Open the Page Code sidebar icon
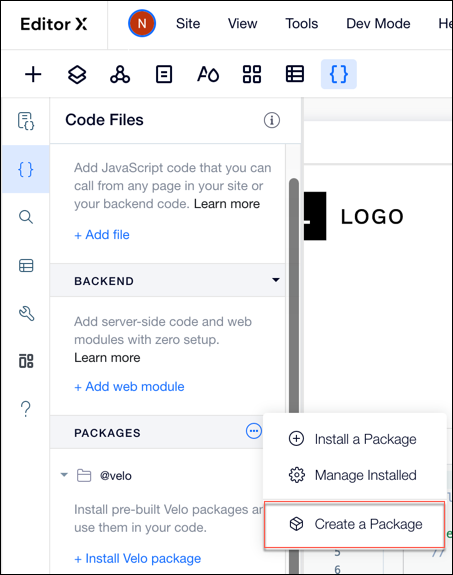The height and width of the screenshot is (575, 453). pos(26,121)
